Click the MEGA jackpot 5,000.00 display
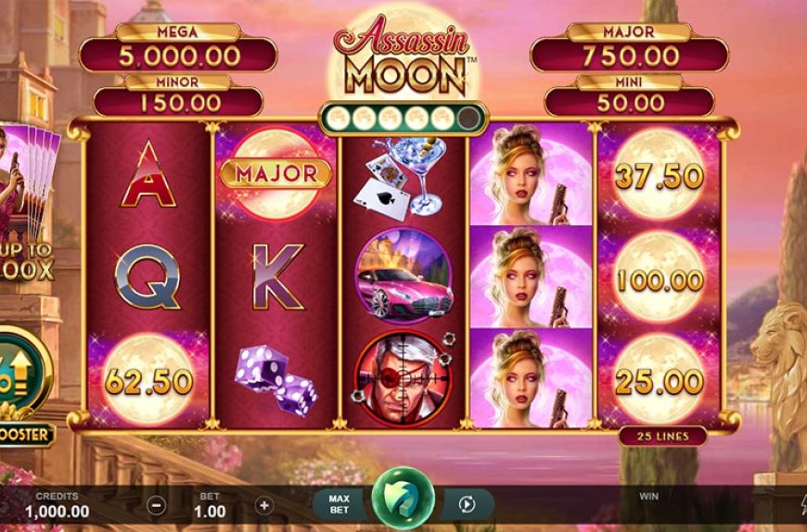This screenshot has height=532, width=807. (178, 55)
